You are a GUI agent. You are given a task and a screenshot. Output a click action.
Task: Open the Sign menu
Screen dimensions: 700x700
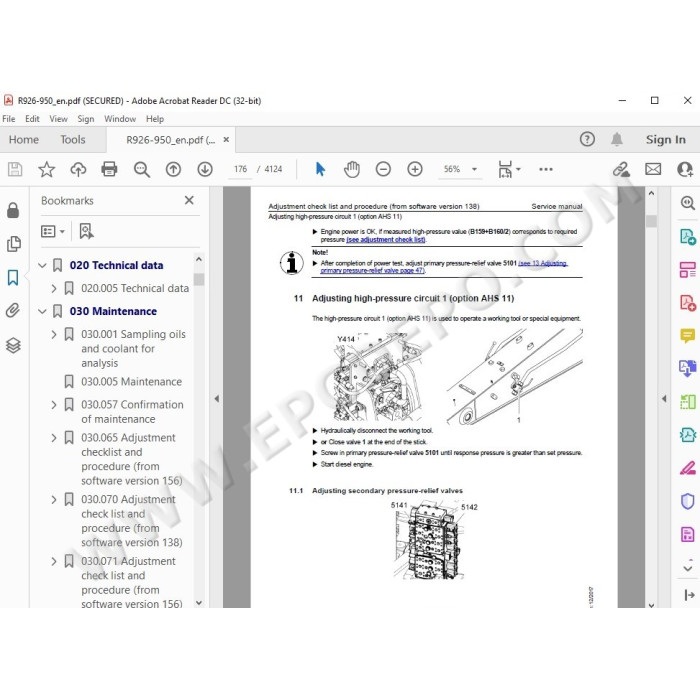(86, 119)
